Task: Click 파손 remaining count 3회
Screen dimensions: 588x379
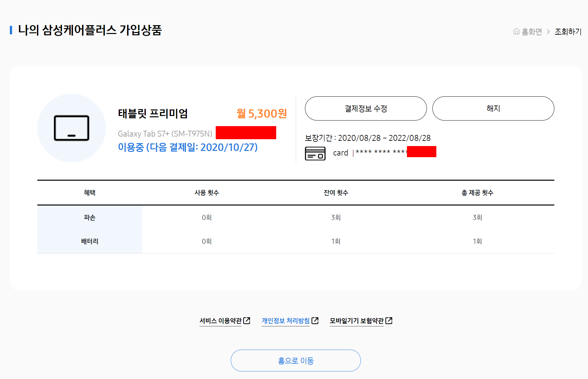Action: (x=336, y=218)
